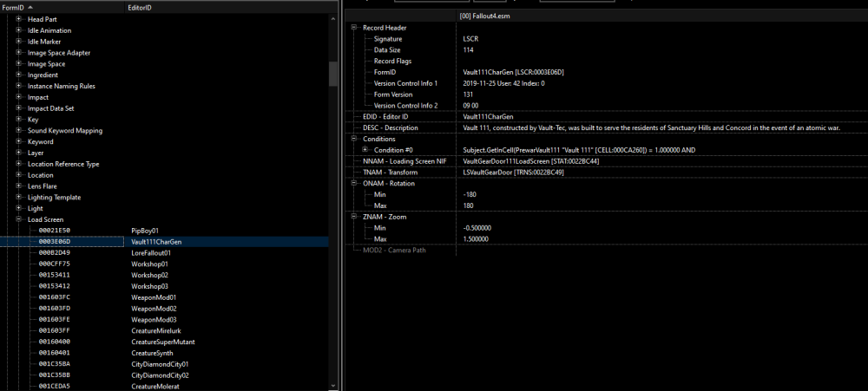Select Location Reference Type item
Image resolution: width=868 pixels, height=391 pixels.
pos(63,164)
